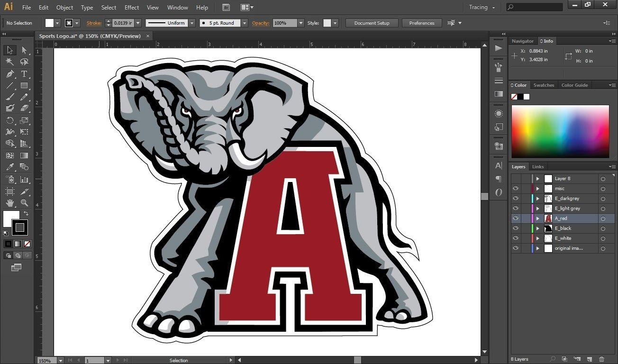The image size is (618, 364).
Task: Select the Eraser tool
Action: (24, 109)
